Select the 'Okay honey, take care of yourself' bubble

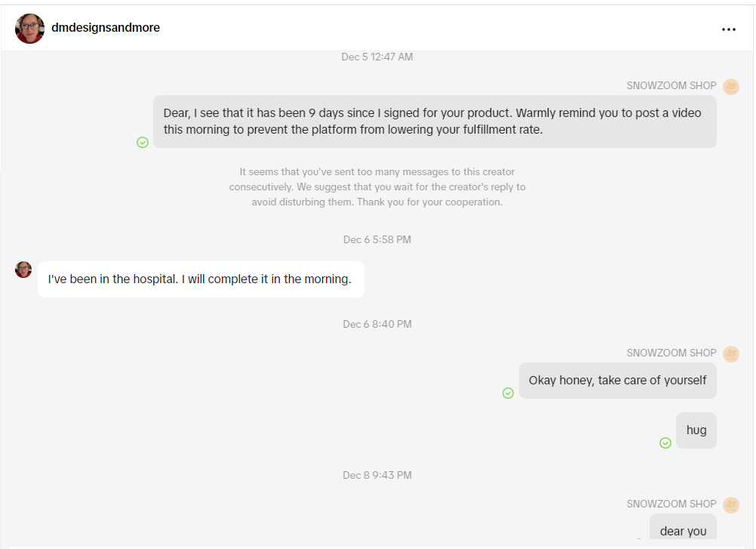pyautogui.click(x=618, y=381)
